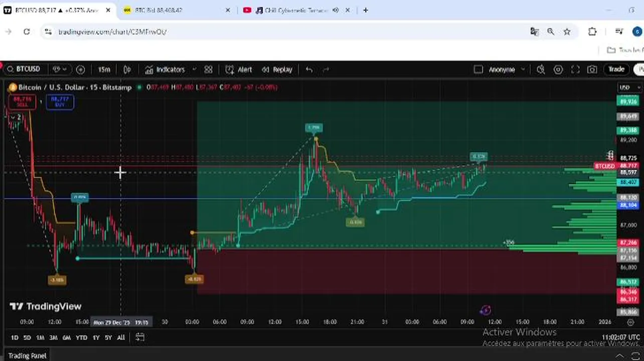Screen dimensions: 644x361
Task: Click the purple event marker on time axis
Action: [485, 310]
